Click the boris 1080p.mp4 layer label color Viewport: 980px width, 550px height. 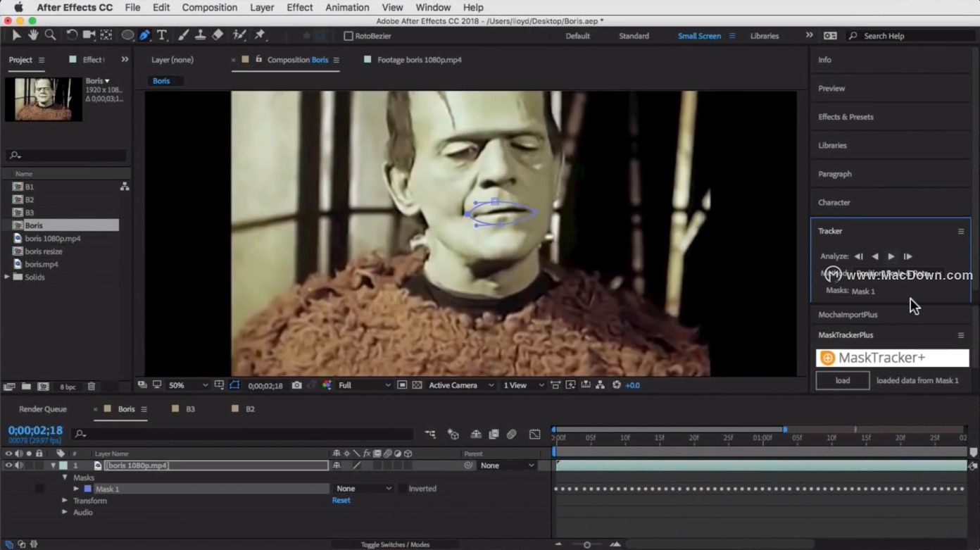click(x=63, y=465)
